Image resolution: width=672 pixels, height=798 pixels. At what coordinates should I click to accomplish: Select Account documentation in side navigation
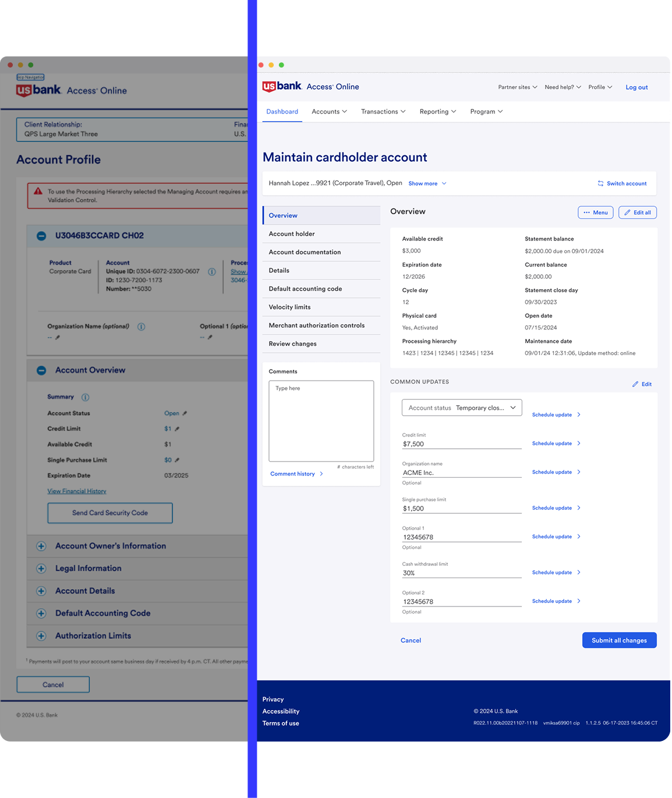click(x=321, y=252)
